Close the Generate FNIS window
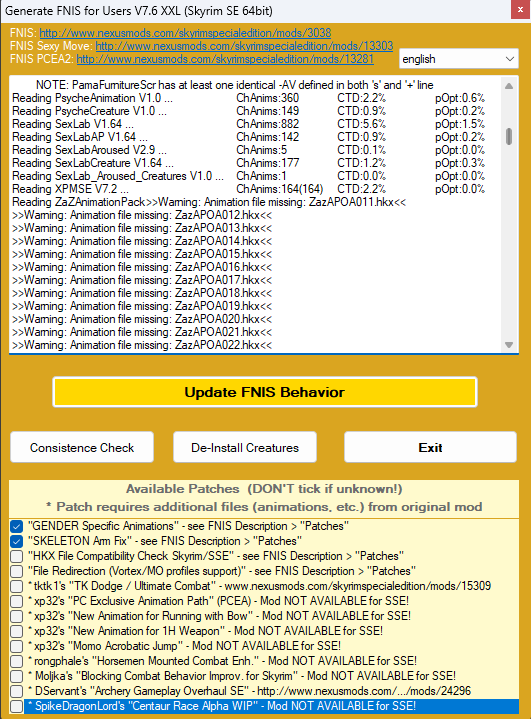 [520, 9]
